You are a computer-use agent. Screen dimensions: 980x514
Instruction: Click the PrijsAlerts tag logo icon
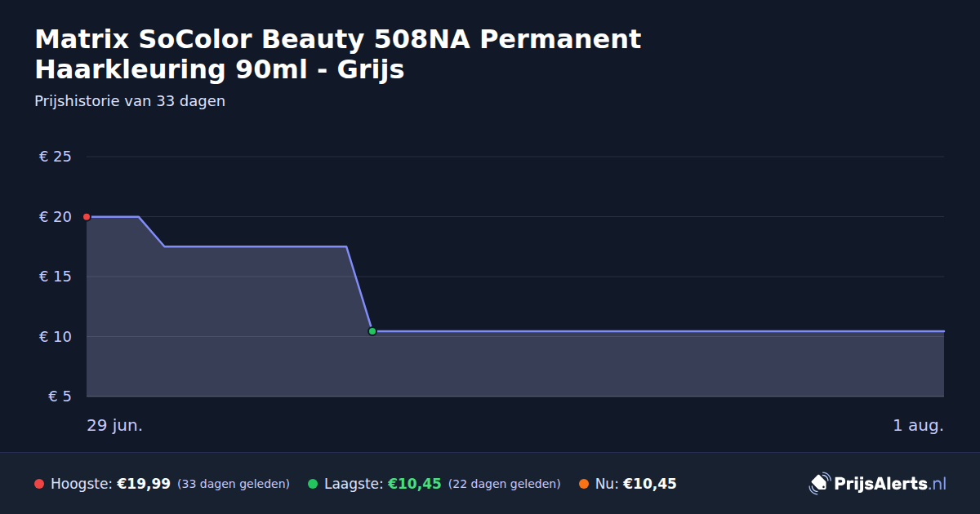[819, 484]
